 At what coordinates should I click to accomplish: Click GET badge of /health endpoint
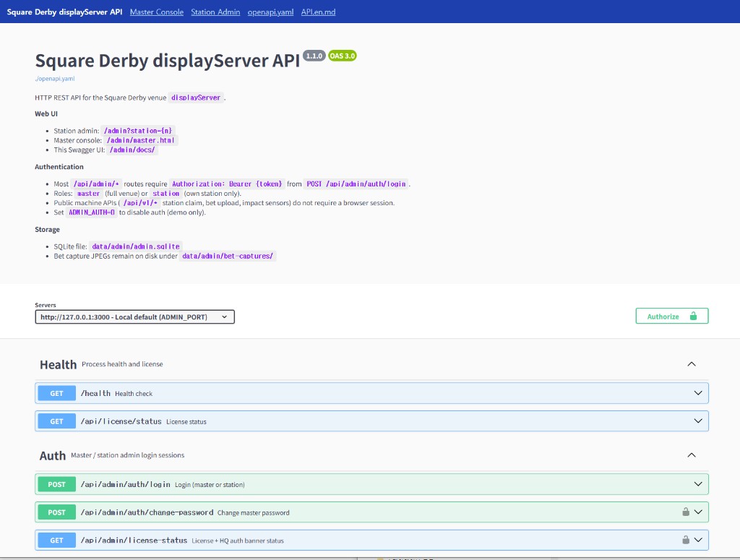point(56,393)
